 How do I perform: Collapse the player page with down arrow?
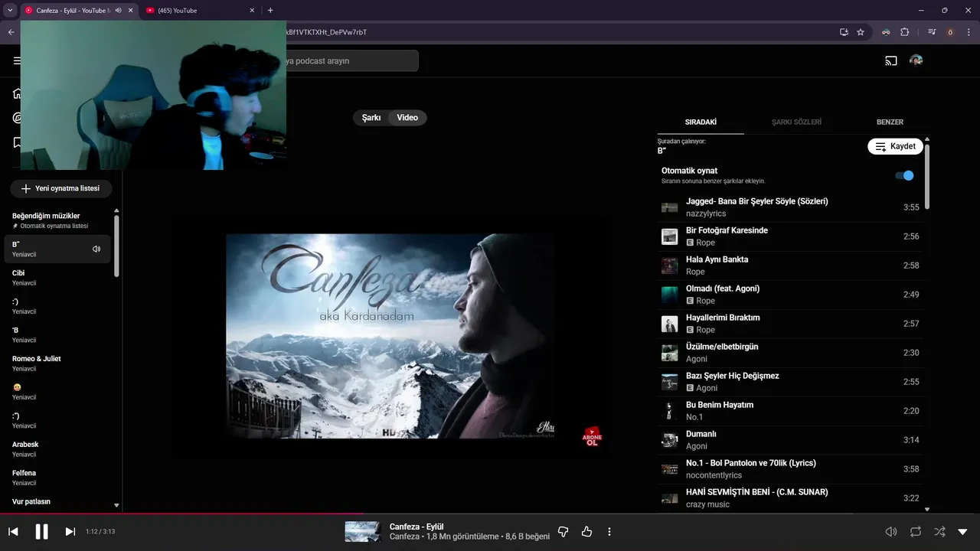click(963, 531)
